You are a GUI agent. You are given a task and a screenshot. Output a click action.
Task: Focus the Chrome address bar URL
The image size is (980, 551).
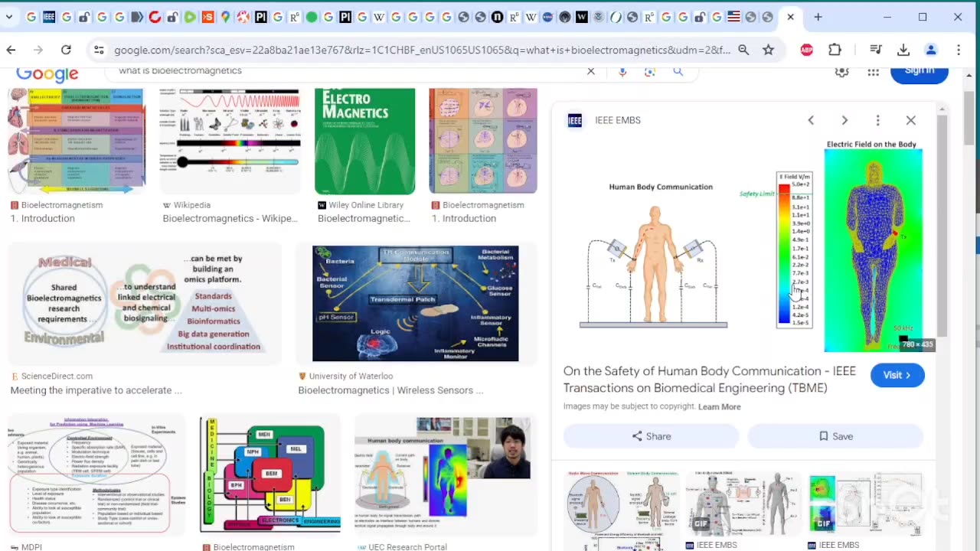pyautogui.click(x=422, y=50)
